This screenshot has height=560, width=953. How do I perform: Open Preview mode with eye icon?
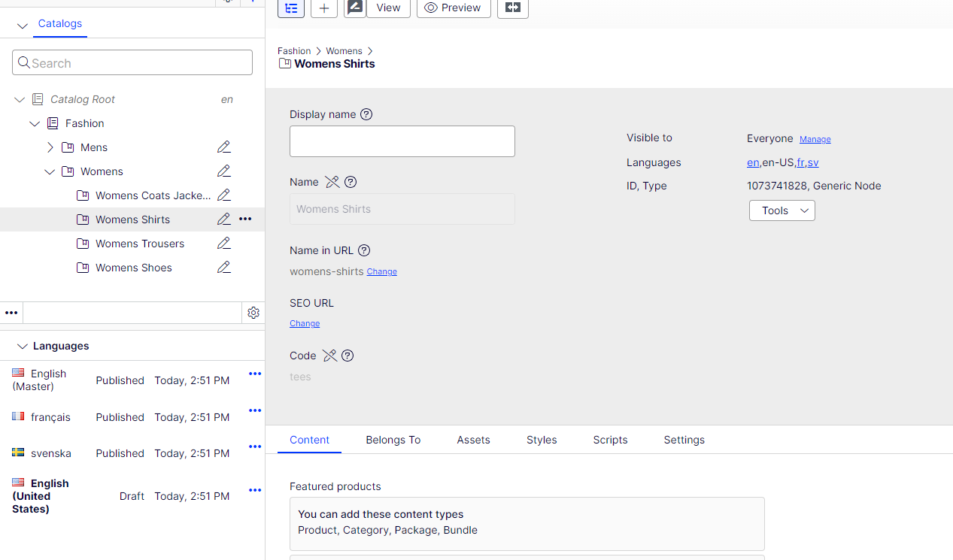453,8
